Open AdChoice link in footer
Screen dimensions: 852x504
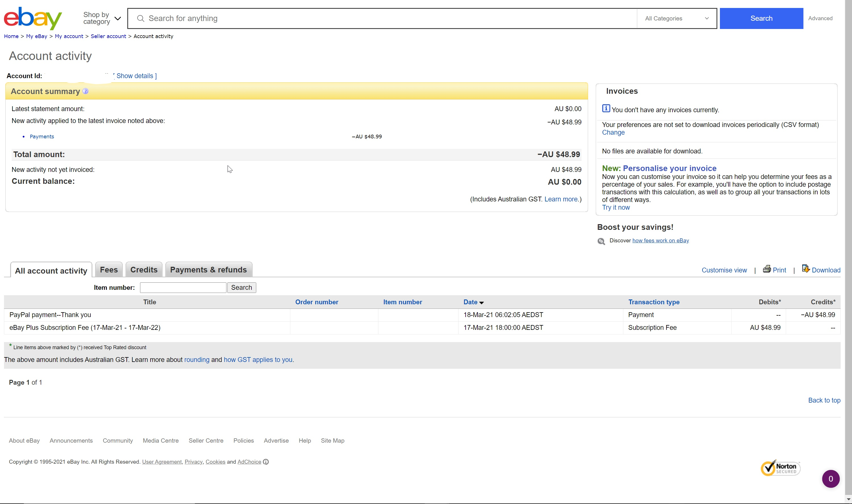249,462
